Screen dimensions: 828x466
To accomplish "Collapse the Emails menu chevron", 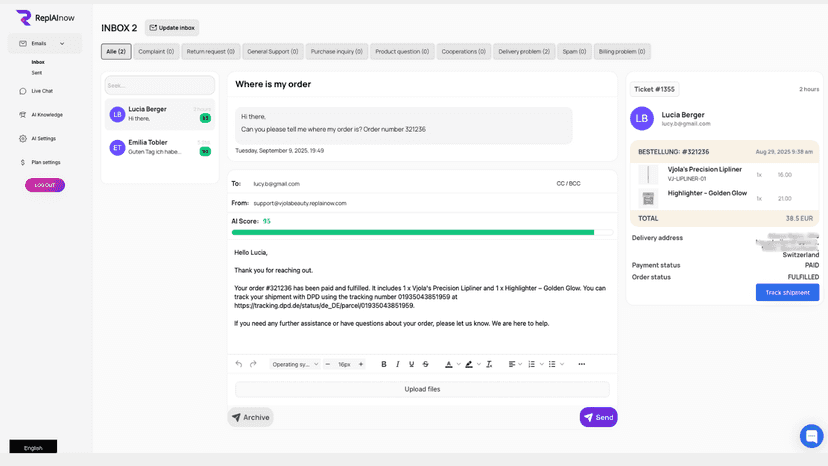I will pyautogui.click(x=62, y=43).
